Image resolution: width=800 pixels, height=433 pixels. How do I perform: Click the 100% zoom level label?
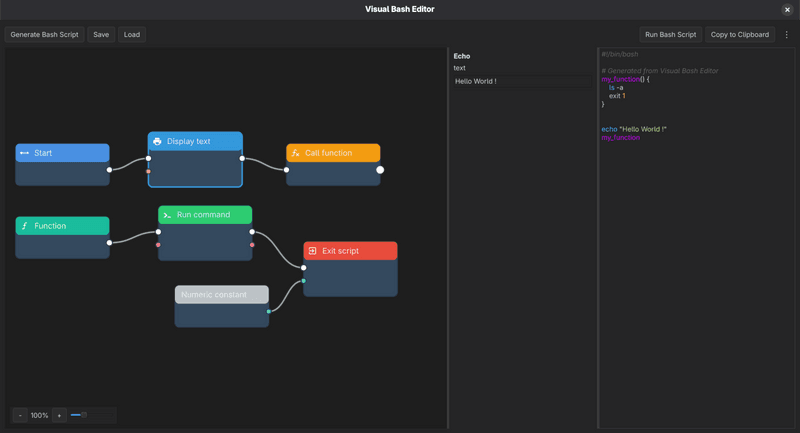[x=39, y=415]
